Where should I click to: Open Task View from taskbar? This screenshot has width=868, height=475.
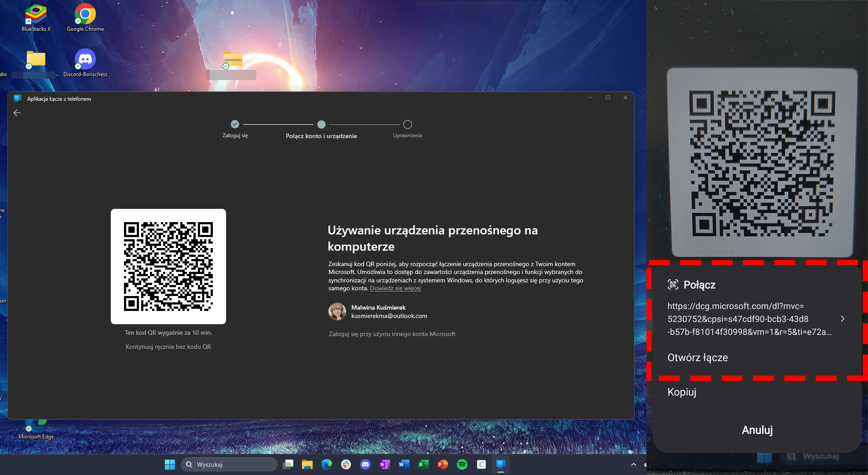(x=288, y=464)
